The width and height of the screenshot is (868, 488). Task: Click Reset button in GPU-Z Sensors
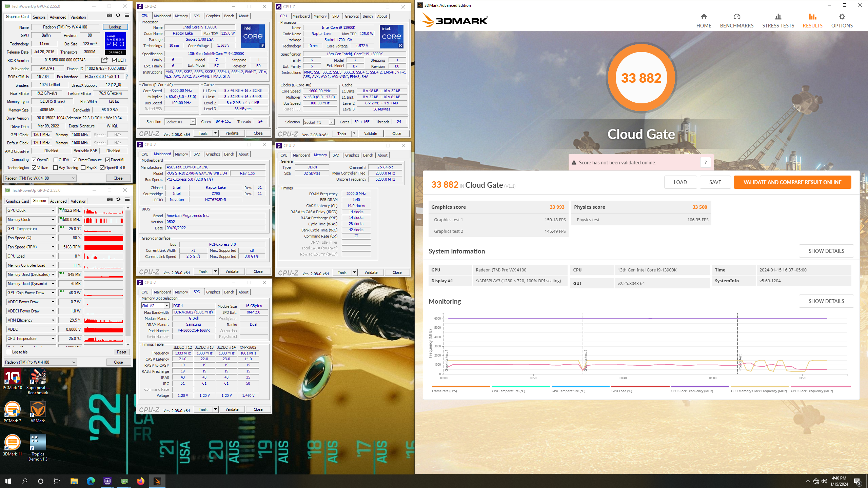click(121, 352)
